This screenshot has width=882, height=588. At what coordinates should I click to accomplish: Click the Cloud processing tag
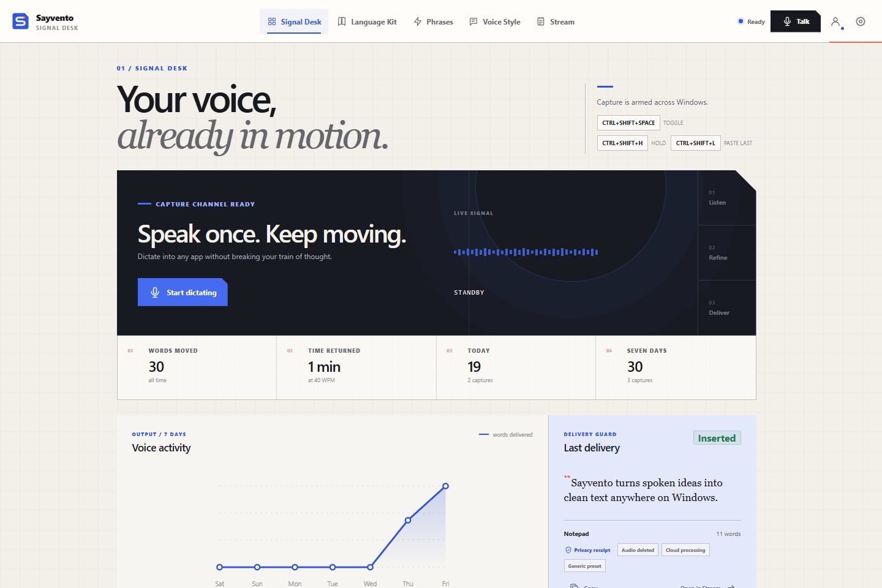tap(685, 550)
